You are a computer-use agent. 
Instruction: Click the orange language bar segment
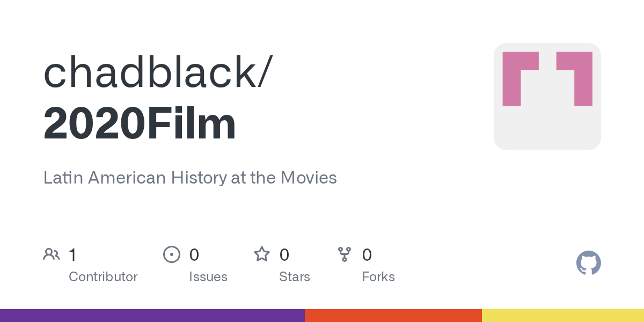coord(393,316)
